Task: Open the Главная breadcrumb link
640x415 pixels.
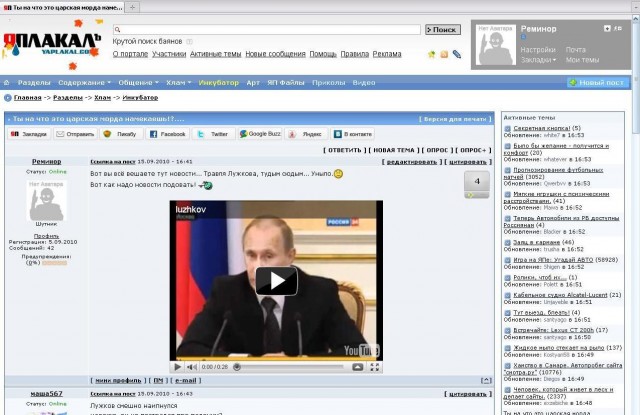Action: point(27,98)
